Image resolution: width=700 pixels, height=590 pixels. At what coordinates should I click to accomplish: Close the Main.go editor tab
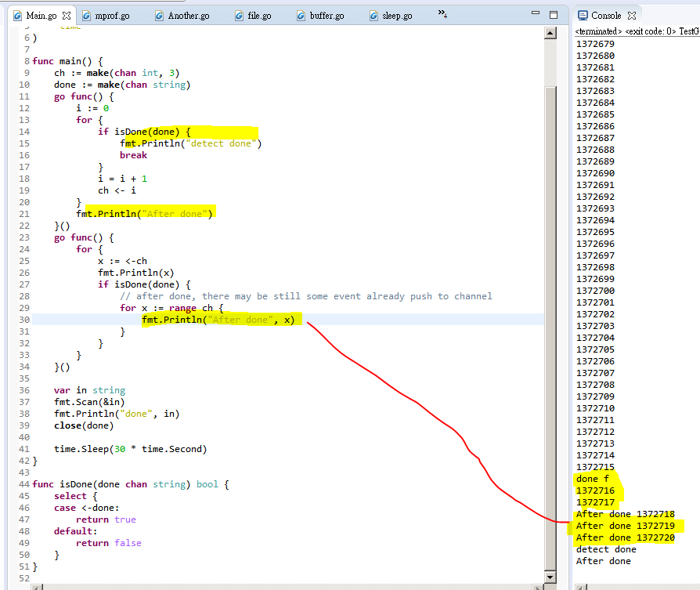[x=67, y=16]
